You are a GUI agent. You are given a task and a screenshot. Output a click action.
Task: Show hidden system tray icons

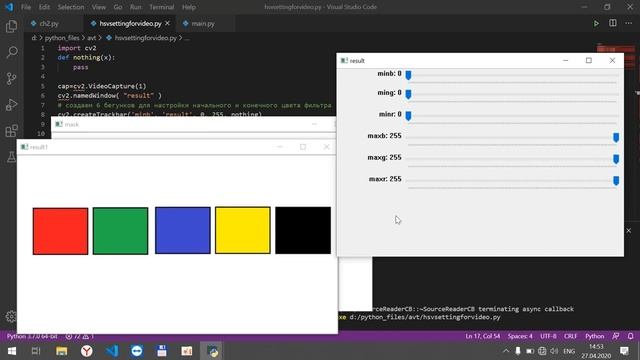[506, 351]
